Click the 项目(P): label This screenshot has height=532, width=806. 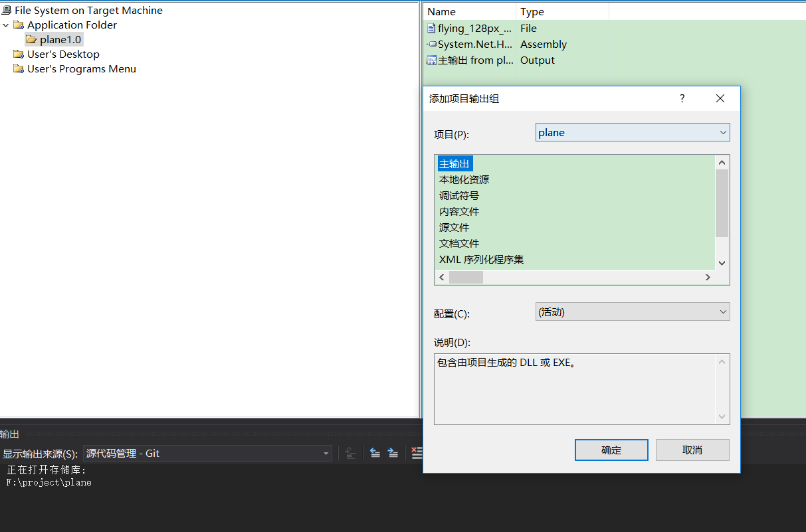[x=451, y=134]
